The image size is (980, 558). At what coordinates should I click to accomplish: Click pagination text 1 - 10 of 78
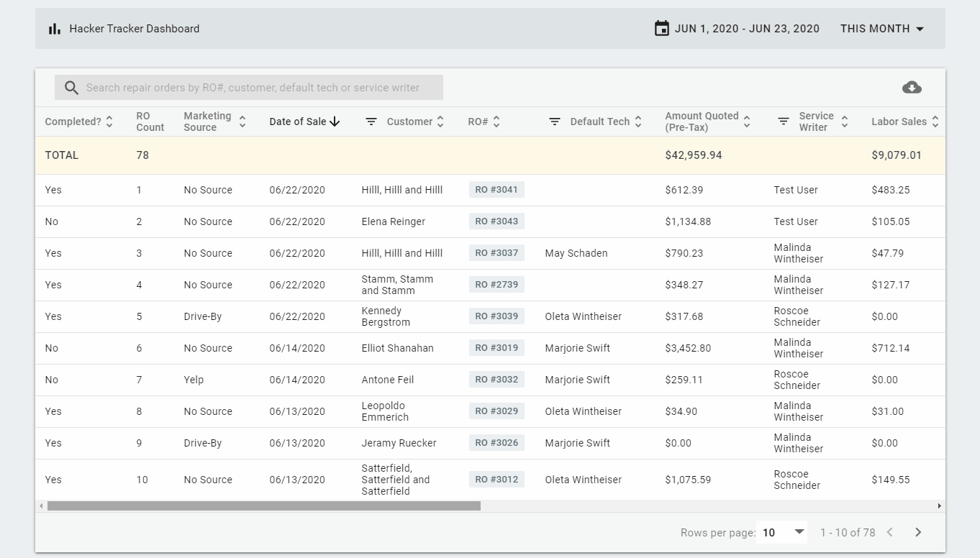848,532
